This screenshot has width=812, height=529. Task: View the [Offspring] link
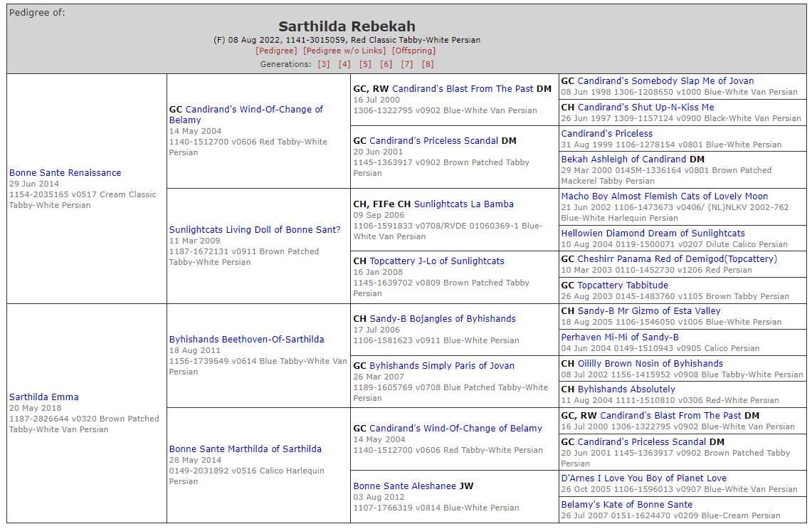413,51
